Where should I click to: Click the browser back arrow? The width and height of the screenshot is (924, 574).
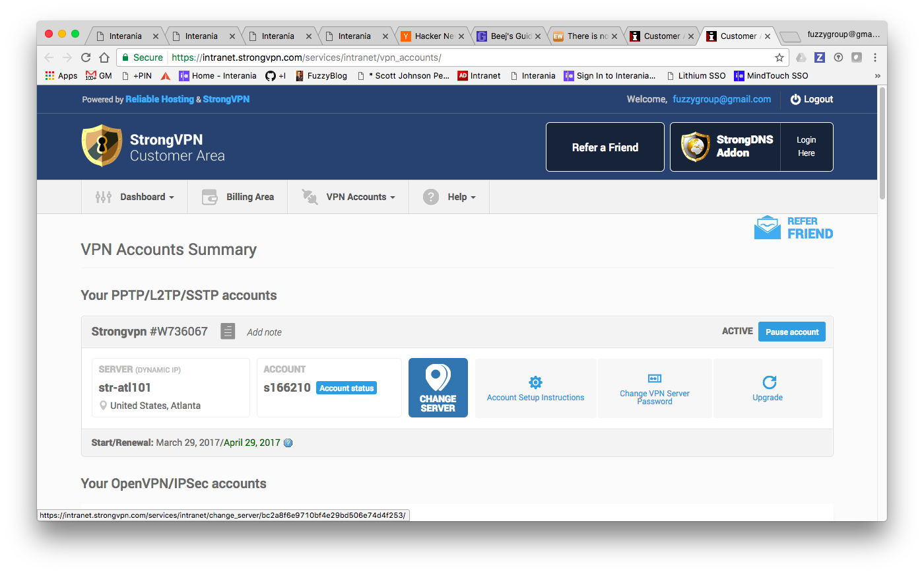click(x=49, y=57)
